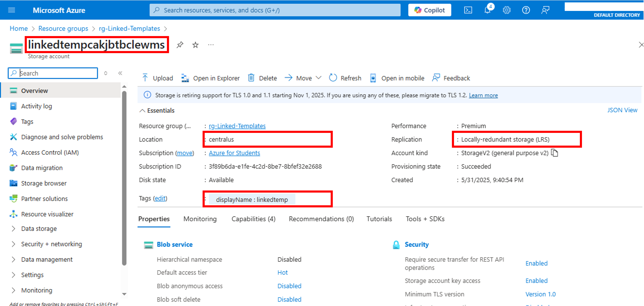Screen dimensions: 644x306
Task: Open the Capabilities (4) tab
Action: coord(253,219)
